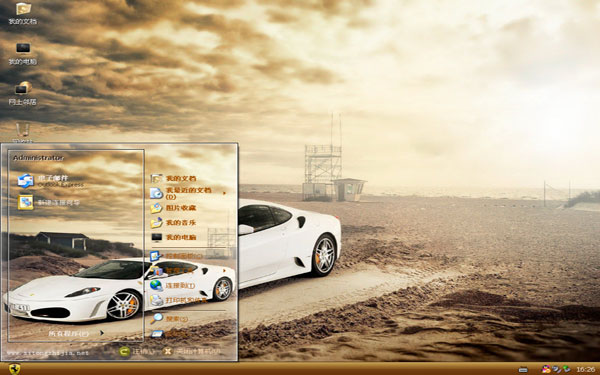Open 新建连接向导 in the Start menu
This screenshot has height=375, width=600.
(x=49, y=202)
